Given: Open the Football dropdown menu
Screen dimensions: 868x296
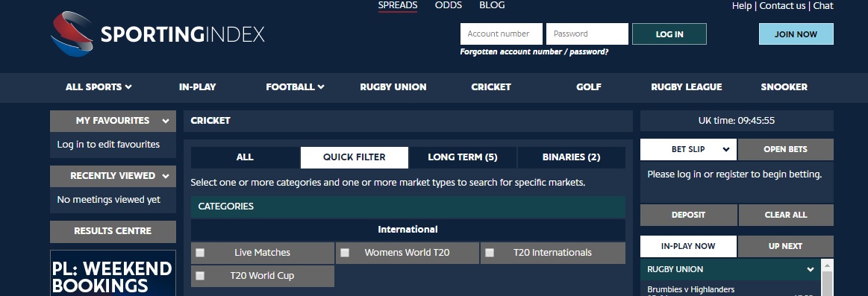Looking at the screenshot, I should pyautogui.click(x=295, y=87).
